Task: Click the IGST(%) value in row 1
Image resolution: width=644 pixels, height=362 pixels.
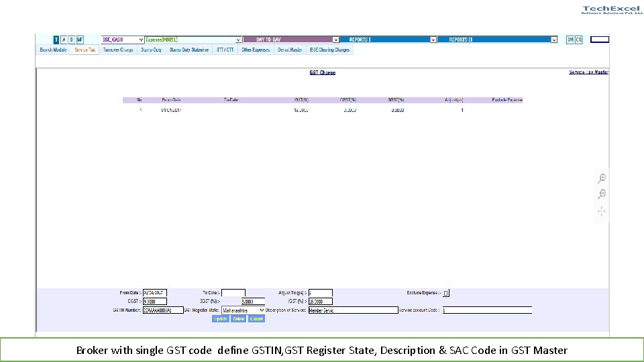Action: (x=301, y=111)
